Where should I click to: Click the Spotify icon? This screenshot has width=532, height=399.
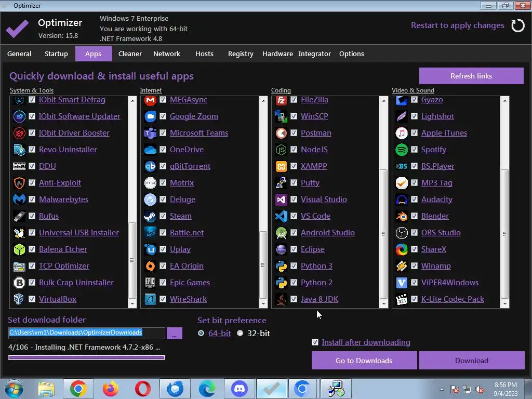[x=402, y=149]
